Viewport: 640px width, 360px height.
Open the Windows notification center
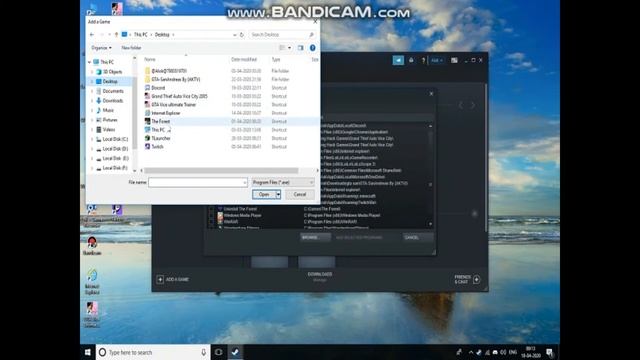click(549, 352)
